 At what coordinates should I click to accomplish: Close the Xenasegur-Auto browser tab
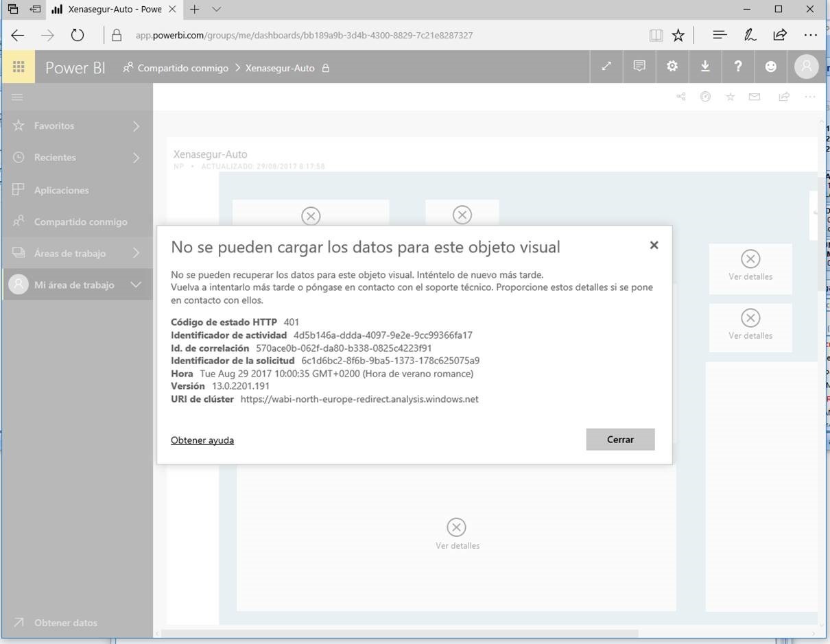pos(172,10)
